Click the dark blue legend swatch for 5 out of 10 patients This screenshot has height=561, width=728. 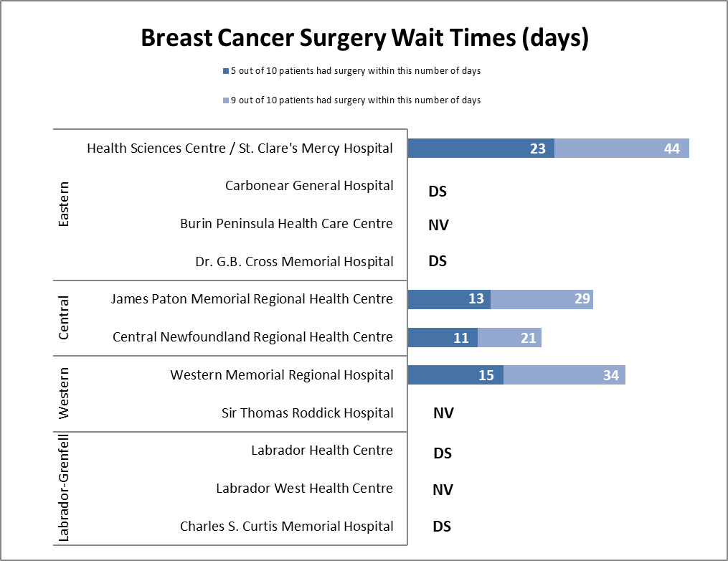click(x=226, y=71)
